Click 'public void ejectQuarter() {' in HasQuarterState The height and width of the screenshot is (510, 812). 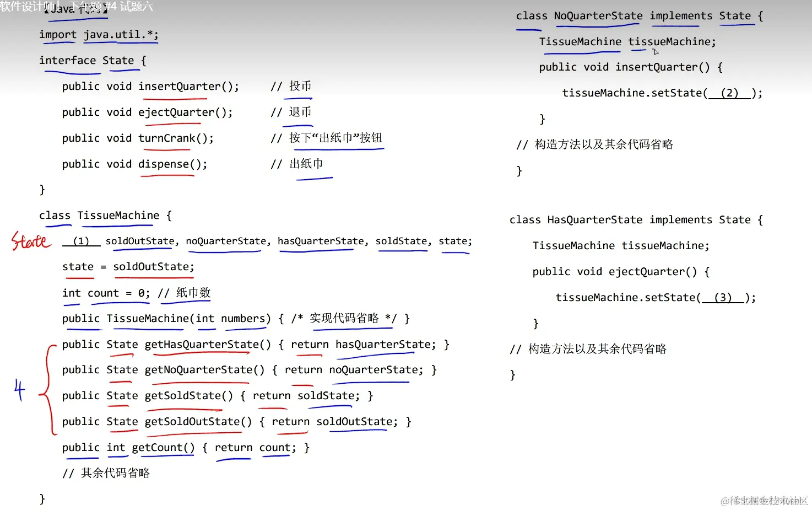pos(621,272)
